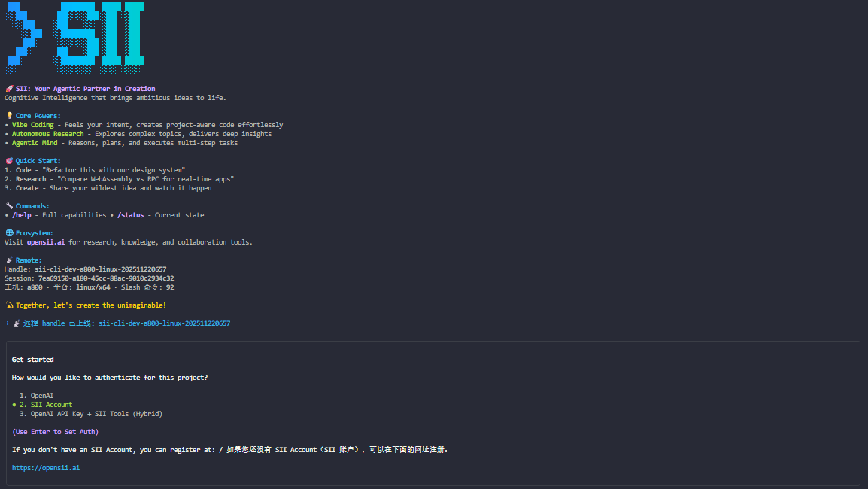This screenshot has height=489, width=868.
Task: Select the Vibe Coding entry under Core Powers
Action: (33, 124)
